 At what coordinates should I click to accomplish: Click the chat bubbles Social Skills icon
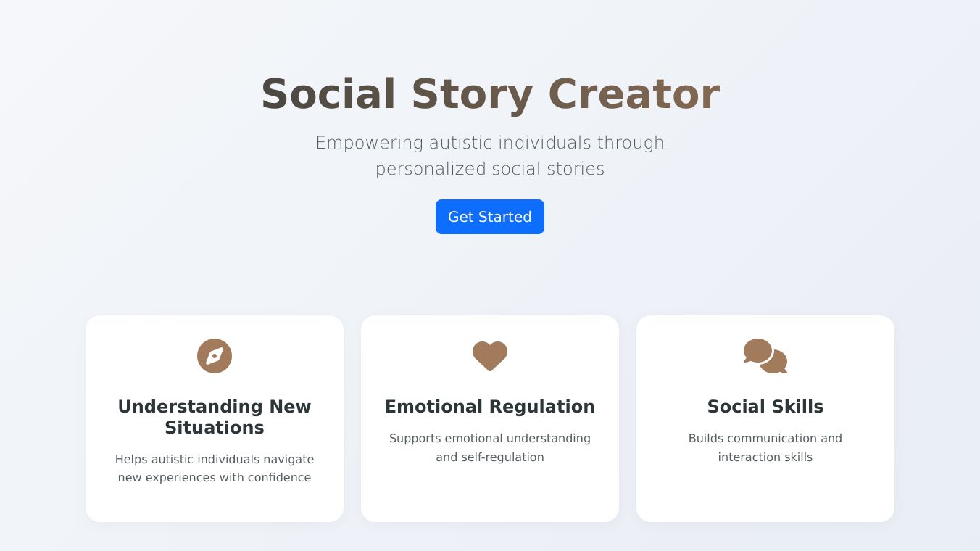(x=765, y=356)
